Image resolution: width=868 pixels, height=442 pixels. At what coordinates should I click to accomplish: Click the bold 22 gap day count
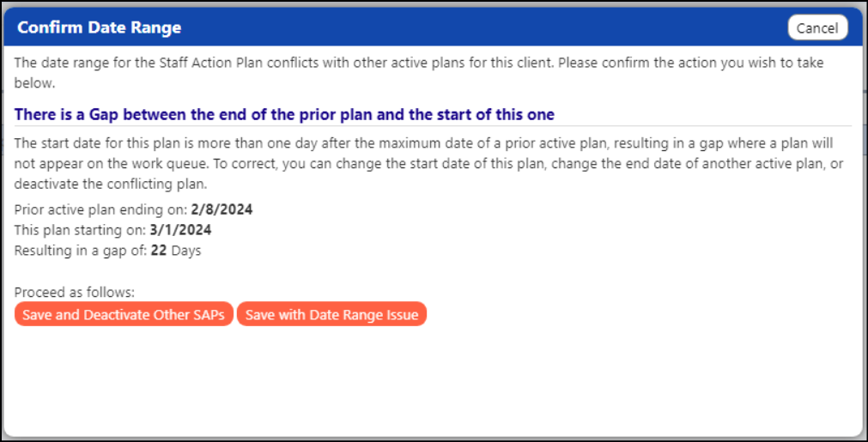point(159,251)
